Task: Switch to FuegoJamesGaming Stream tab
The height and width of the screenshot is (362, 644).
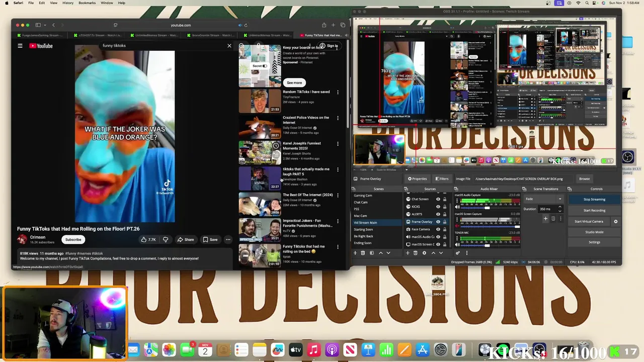Action: 40,35
